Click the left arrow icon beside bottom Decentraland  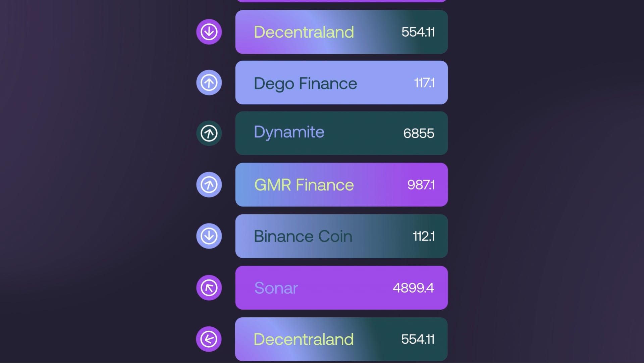(x=209, y=339)
